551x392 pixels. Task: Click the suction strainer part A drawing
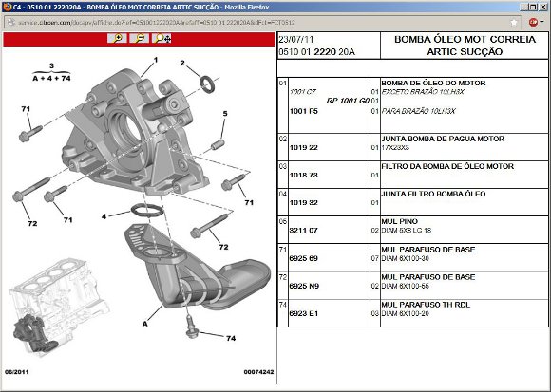(x=197, y=267)
